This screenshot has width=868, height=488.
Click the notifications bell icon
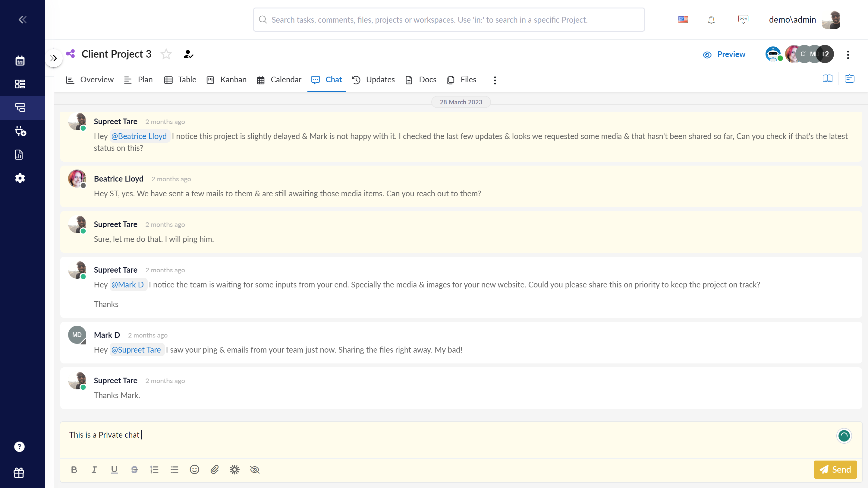pos(711,19)
